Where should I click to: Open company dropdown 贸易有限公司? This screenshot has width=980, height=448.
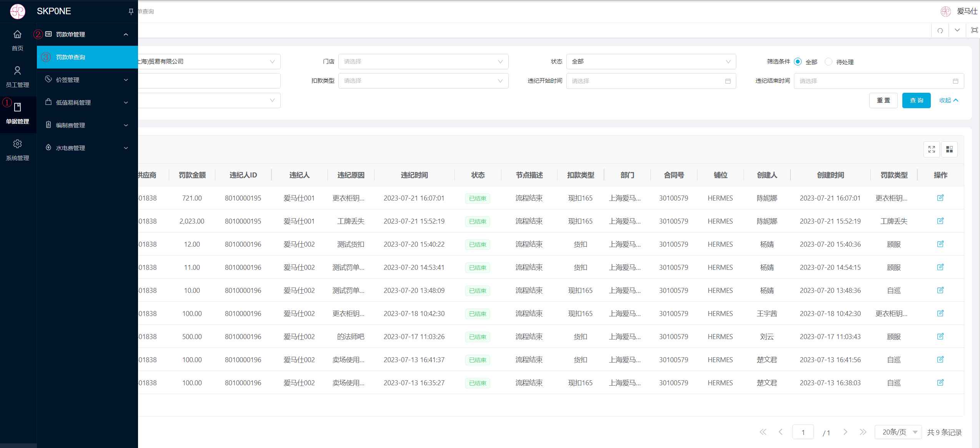click(209, 62)
